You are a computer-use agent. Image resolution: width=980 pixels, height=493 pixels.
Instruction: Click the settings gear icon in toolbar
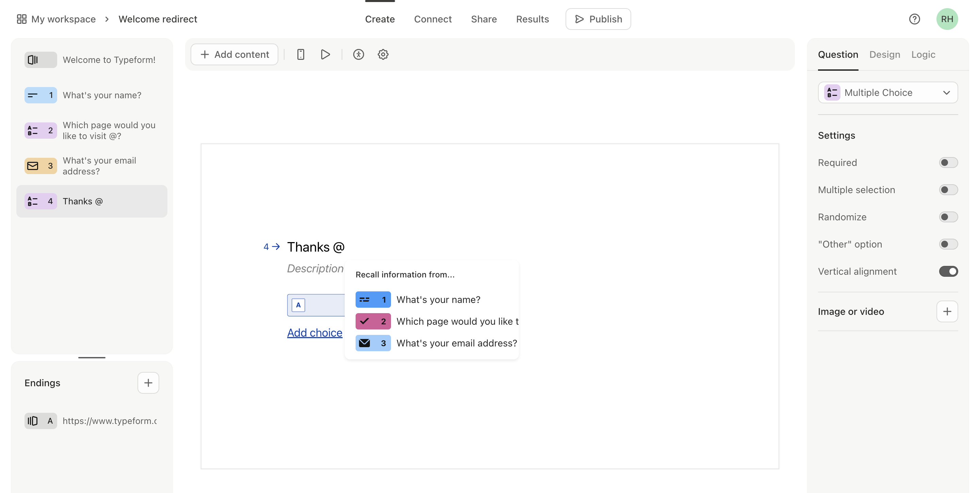[x=382, y=54]
